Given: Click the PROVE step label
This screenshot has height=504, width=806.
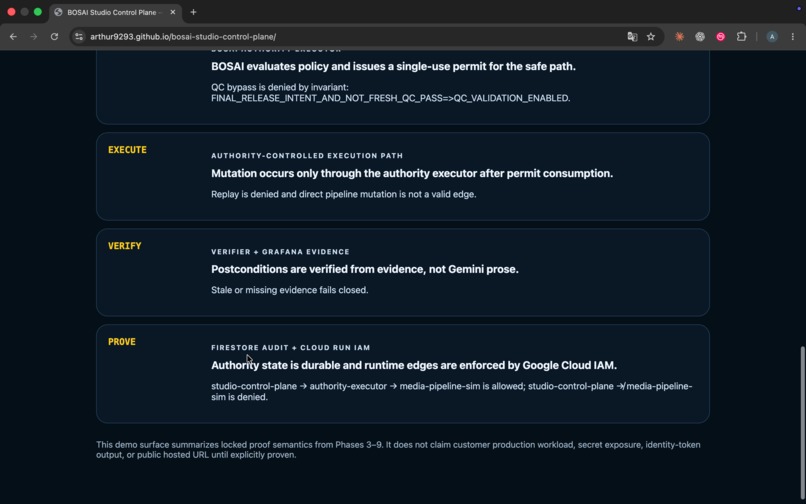Looking at the screenshot, I should [x=122, y=342].
